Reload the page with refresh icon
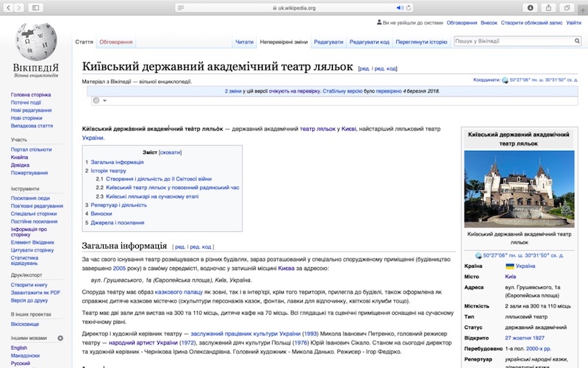Viewport: 588px width, 368px height. coord(409,7)
